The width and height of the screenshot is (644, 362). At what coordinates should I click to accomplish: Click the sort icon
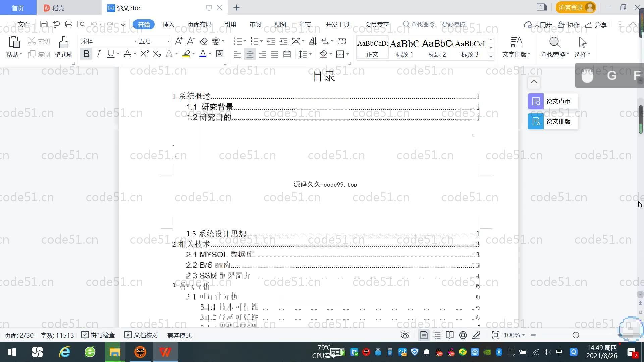pyautogui.click(x=312, y=41)
